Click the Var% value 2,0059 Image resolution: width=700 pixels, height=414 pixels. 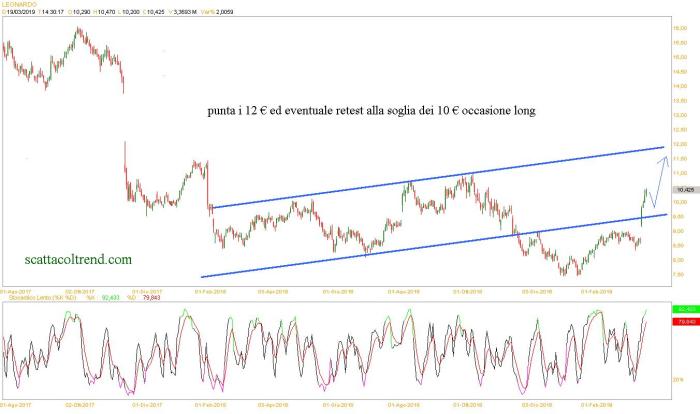click(225, 12)
